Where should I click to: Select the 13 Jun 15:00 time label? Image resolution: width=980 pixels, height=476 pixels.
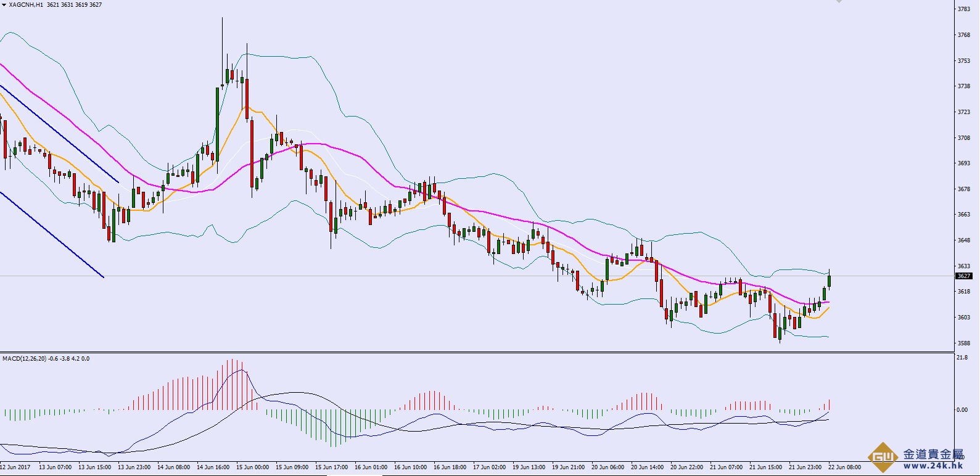[94, 467]
